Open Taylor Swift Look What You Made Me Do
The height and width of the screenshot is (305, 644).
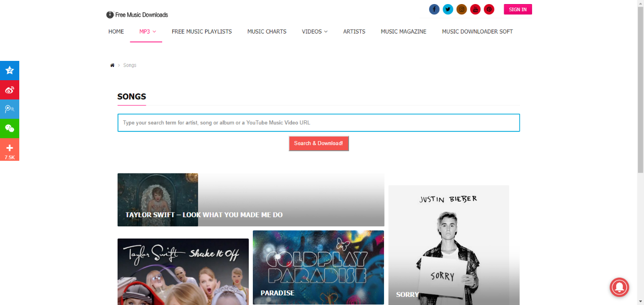pyautogui.click(x=251, y=200)
